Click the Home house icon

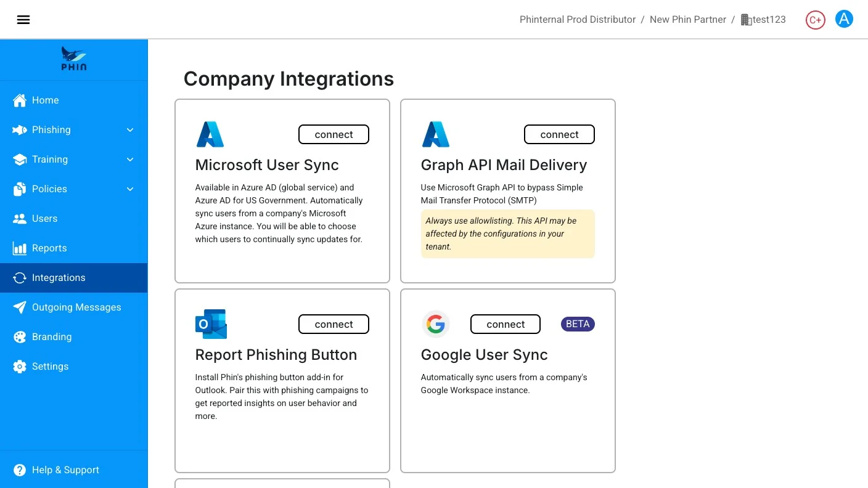[20, 100]
